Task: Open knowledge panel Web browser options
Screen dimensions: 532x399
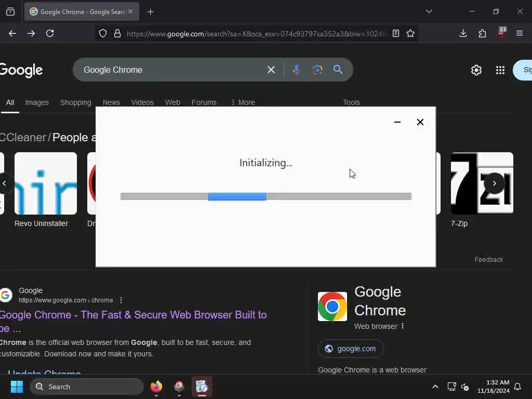Action: (403, 326)
